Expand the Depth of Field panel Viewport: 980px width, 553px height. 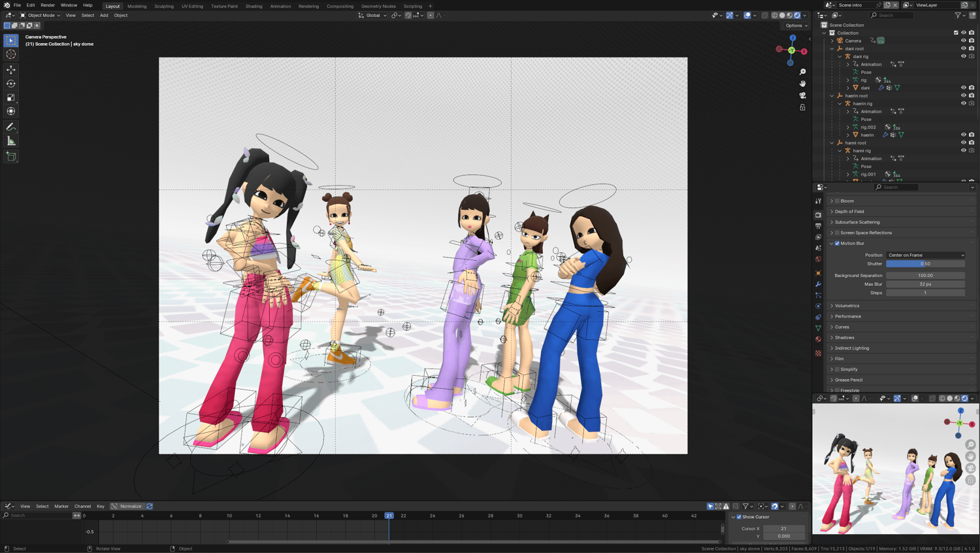pos(849,212)
